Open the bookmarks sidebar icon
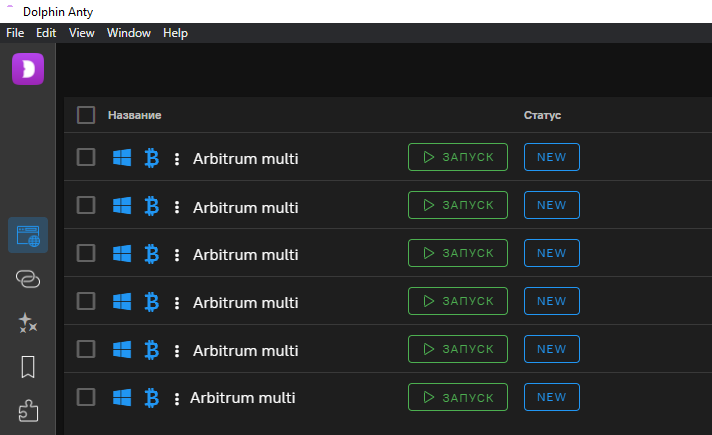Viewport: 712px width, 435px height. [28, 367]
